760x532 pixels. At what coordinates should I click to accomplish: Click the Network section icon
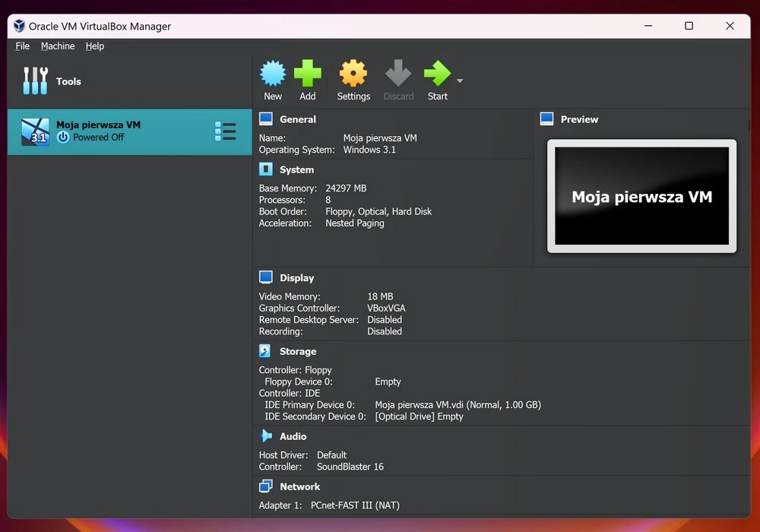pyautogui.click(x=265, y=486)
